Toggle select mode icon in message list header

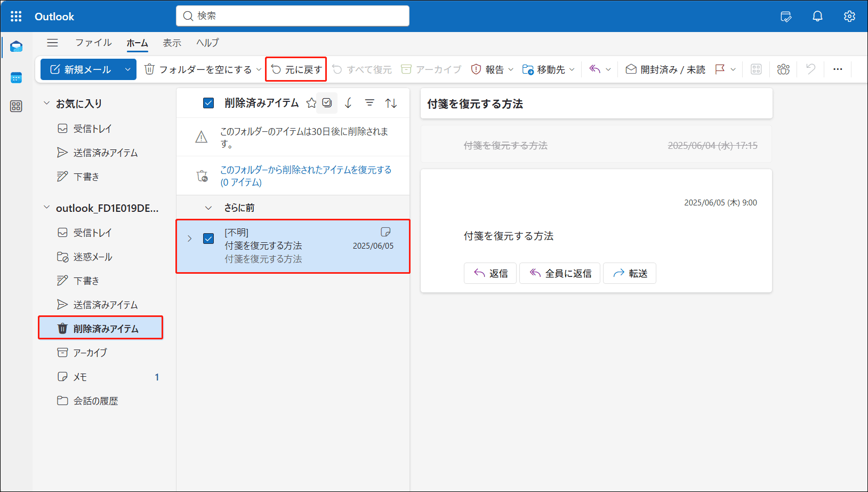click(327, 102)
